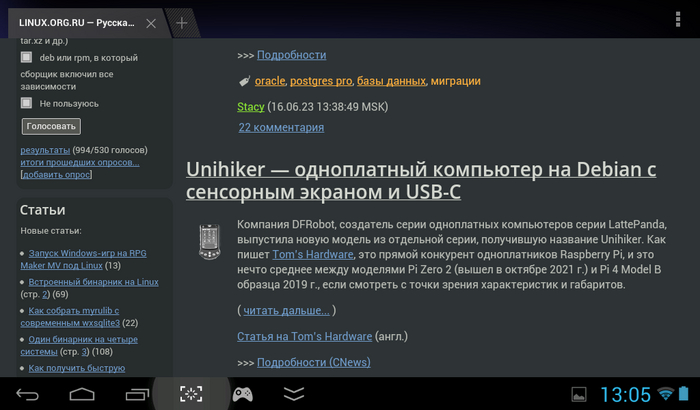
Task: Check the 'Не пользуюсь' poll option
Action: coord(26,103)
